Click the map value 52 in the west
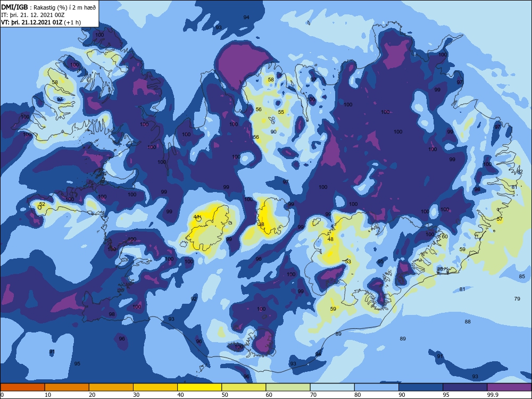The image size is (532, 399). [x=42, y=204]
